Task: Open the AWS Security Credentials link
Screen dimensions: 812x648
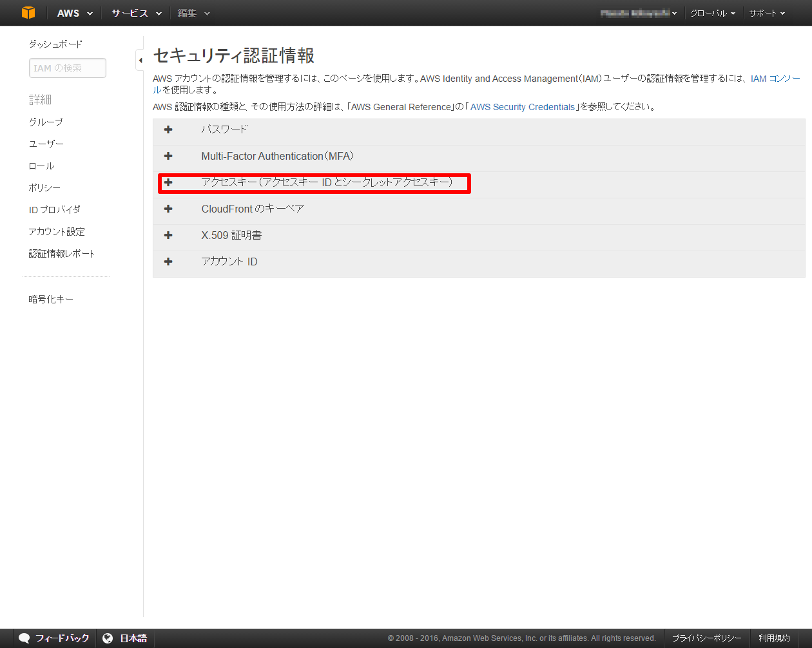Action: (x=523, y=107)
